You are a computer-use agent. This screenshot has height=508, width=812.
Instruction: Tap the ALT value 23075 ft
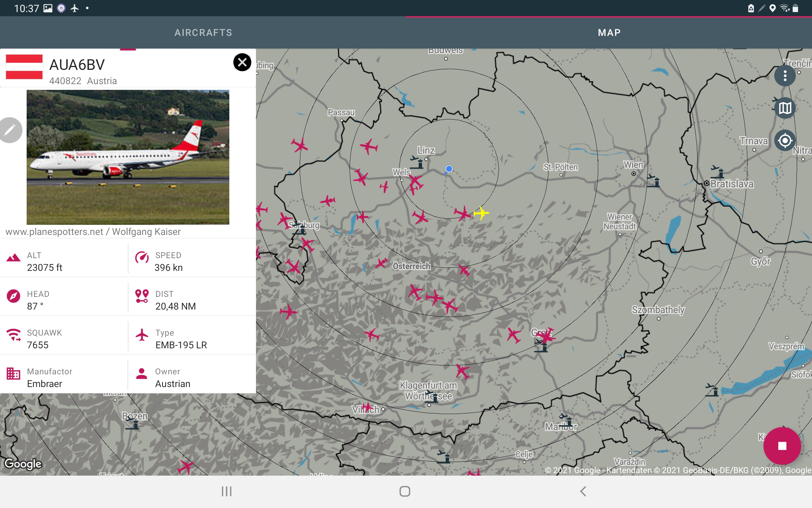click(45, 267)
